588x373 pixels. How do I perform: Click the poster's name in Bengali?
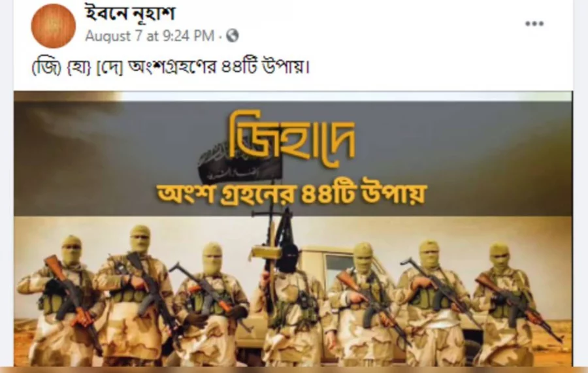(130, 14)
